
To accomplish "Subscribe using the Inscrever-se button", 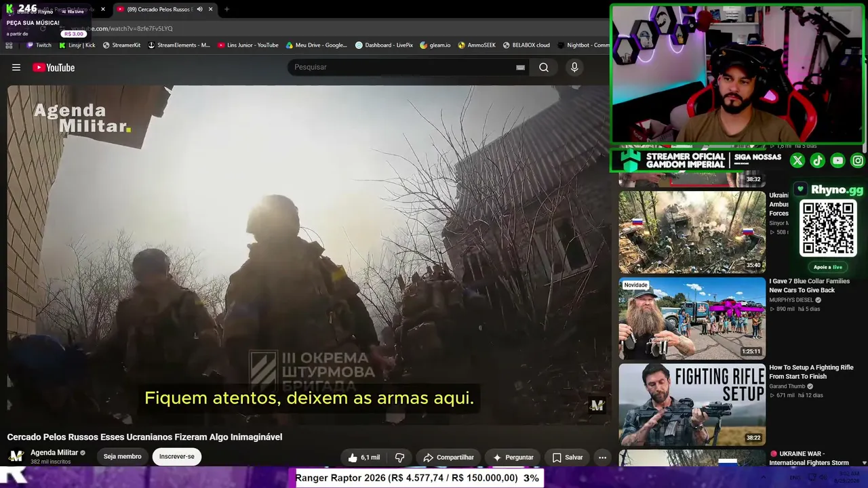I will (177, 457).
